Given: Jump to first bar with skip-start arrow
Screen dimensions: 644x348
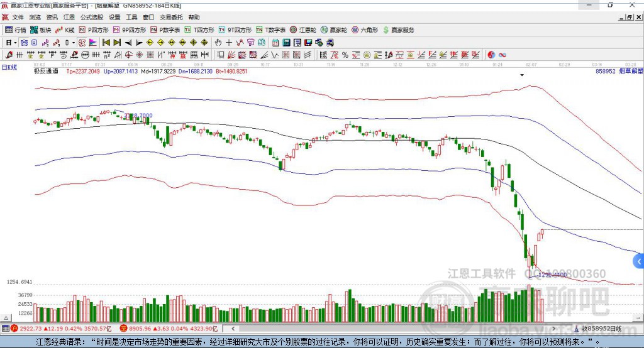Looking at the screenshot, I should [x=106, y=43].
